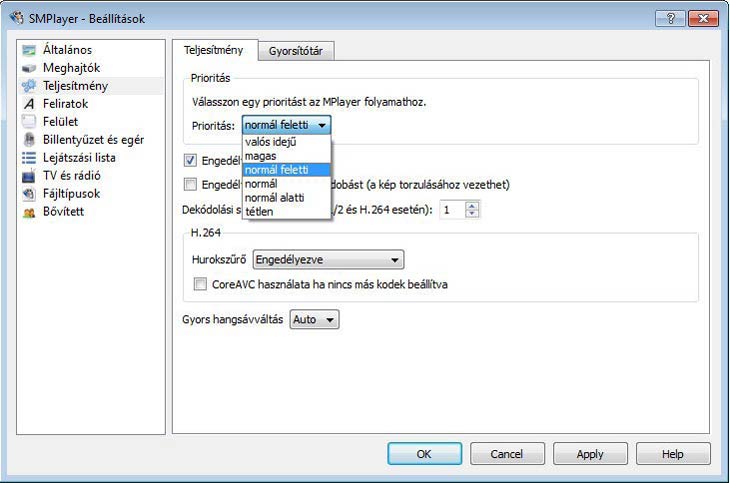Screen dimensions: 730x483
Task: Enable CoreAVC használata checkbox
Action: point(200,284)
